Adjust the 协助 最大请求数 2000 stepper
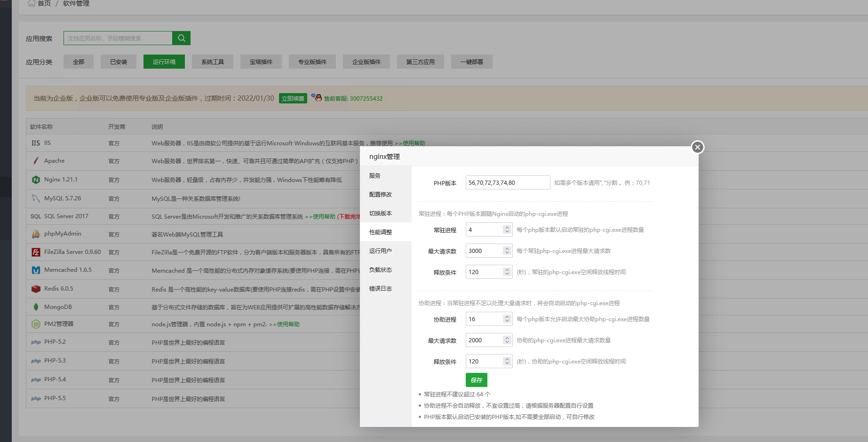 (x=507, y=340)
